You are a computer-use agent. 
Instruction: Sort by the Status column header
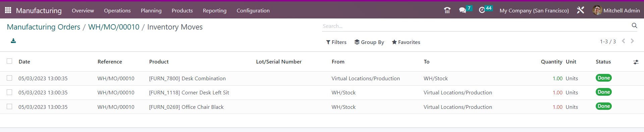point(603,62)
